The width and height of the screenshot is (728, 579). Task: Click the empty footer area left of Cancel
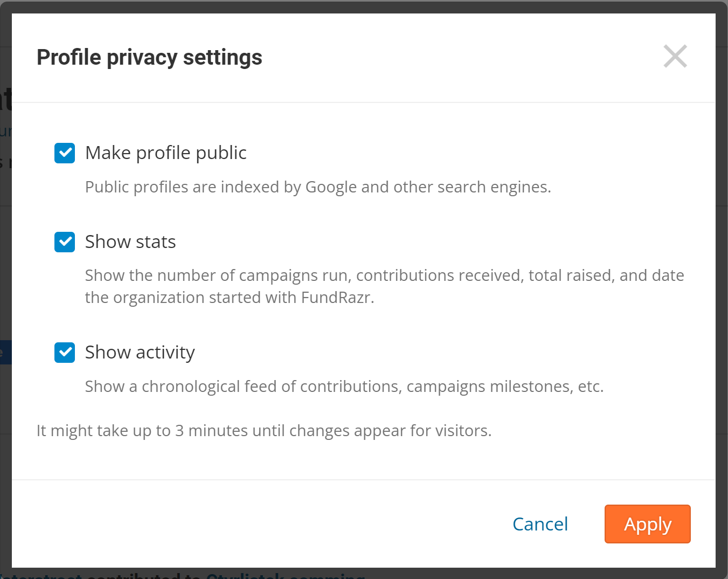pos(259,524)
